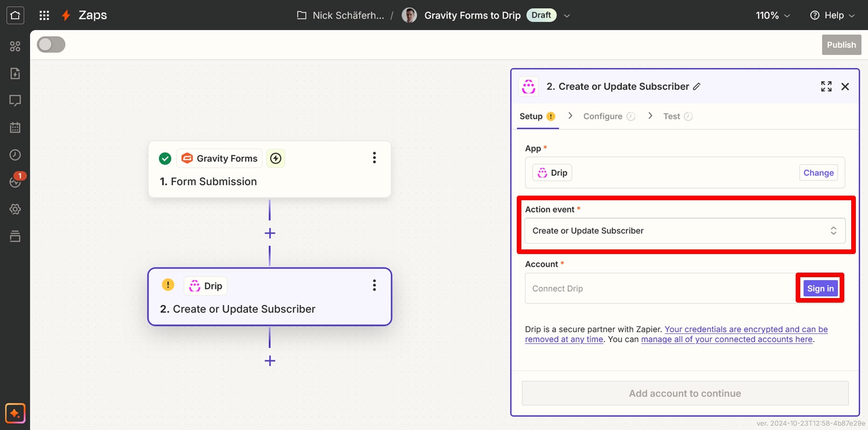Click the yellow warning icon on Drip step
Viewport: 868px width, 430px height.
point(168,285)
